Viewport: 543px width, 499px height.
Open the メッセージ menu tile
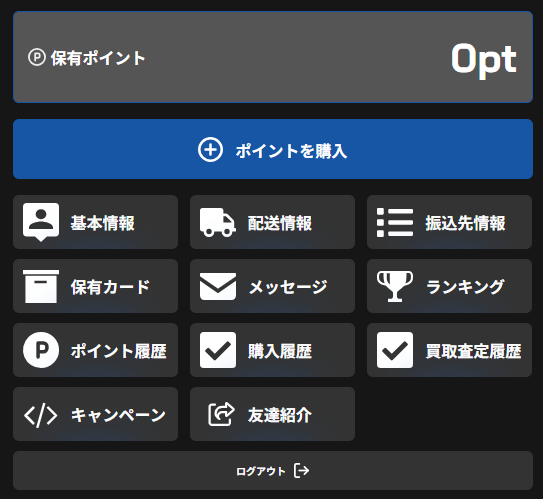(273, 286)
